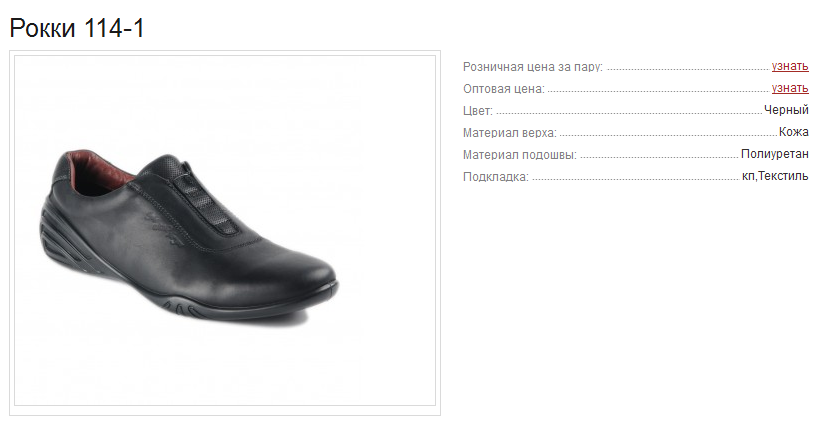This screenshot has width=825, height=424.
Task: Select the 'кп,Текстиль' lining value
Action: (775, 176)
